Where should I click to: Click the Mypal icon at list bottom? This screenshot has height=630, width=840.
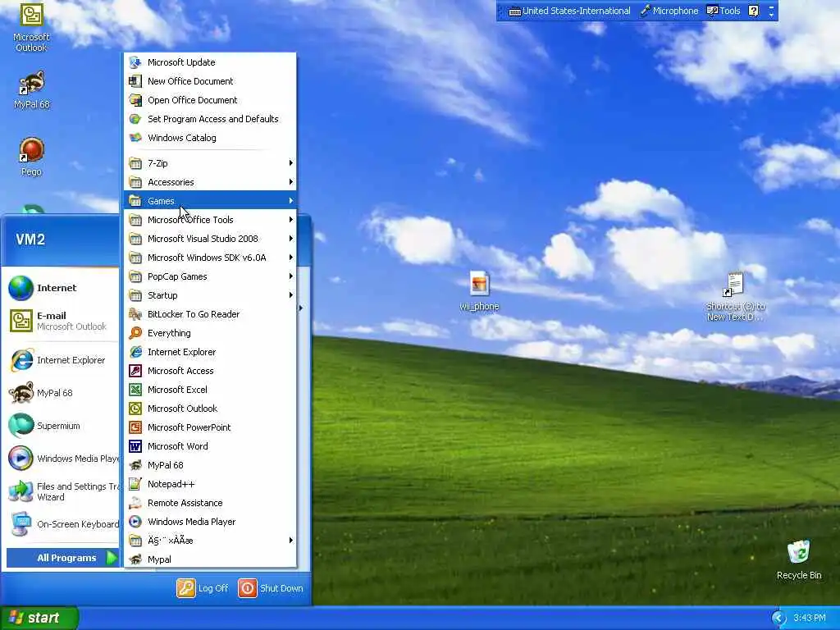(x=135, y=559)
